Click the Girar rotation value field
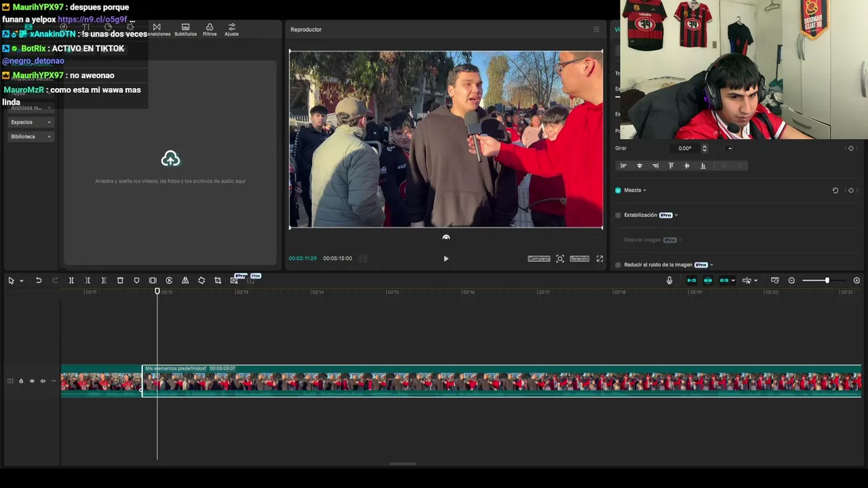The image size is (868, 488). pos(685,148)
